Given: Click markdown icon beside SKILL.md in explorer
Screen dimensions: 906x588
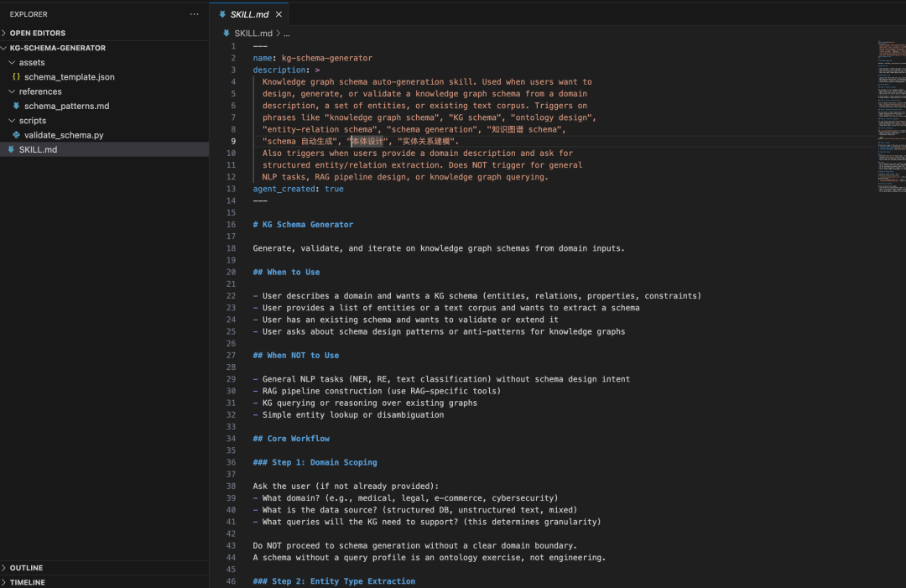Looking at the screenshot, I should 11,149.
